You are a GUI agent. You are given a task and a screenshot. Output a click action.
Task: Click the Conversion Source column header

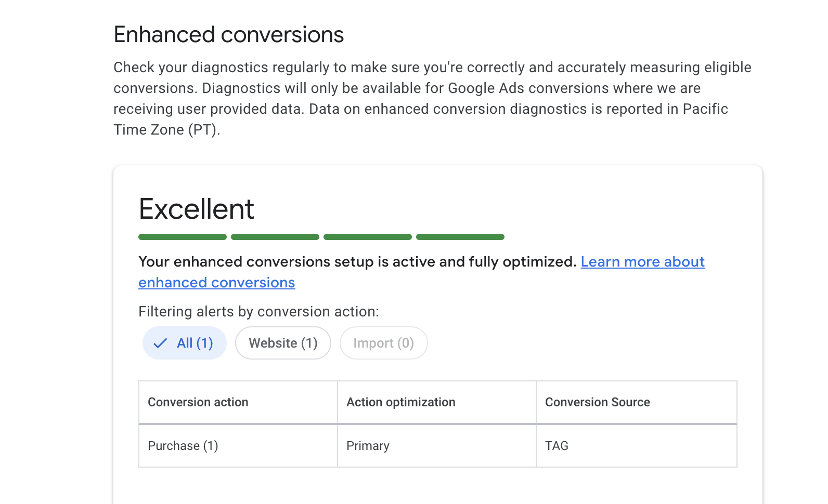(637, 402)
